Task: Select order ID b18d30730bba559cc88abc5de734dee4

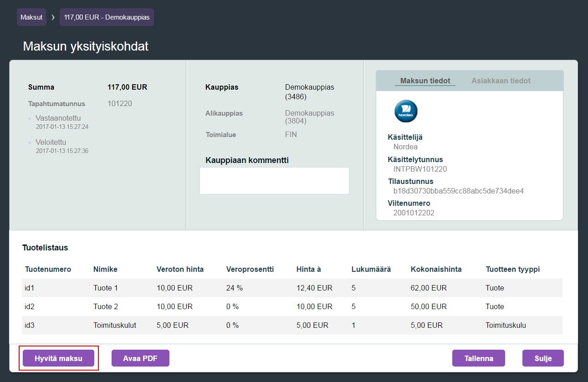Action: 459,191
